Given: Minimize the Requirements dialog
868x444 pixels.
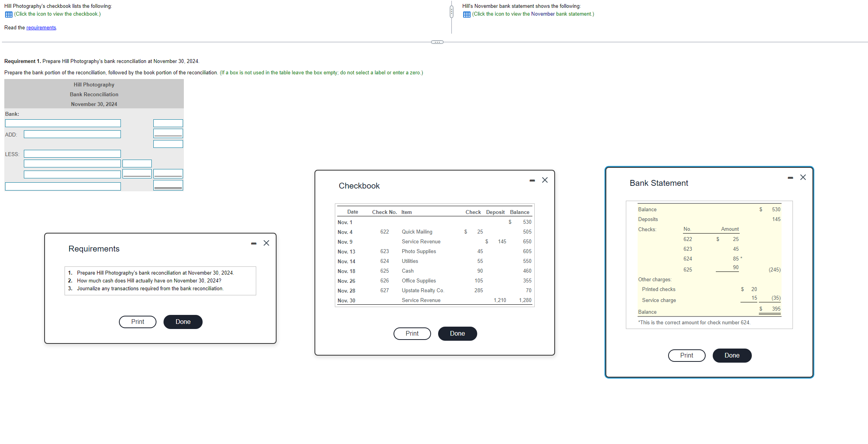Looking at the screenshot, I should click(254, 243).
